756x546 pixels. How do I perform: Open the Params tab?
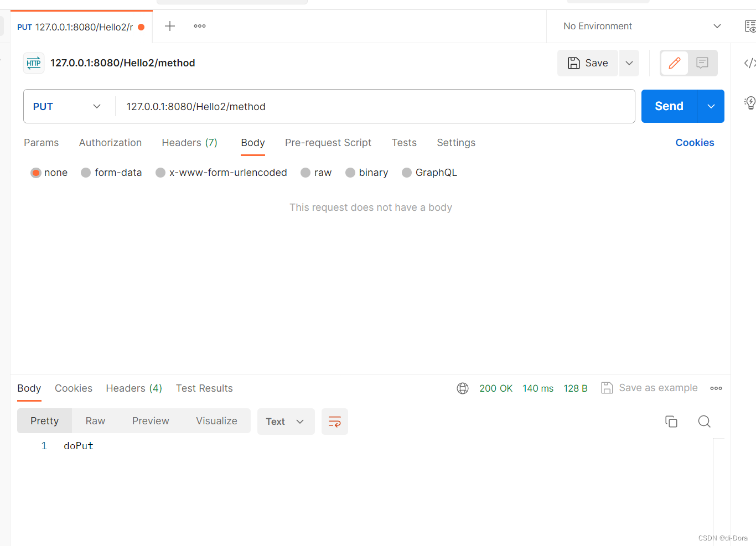[x=41, y=143]
